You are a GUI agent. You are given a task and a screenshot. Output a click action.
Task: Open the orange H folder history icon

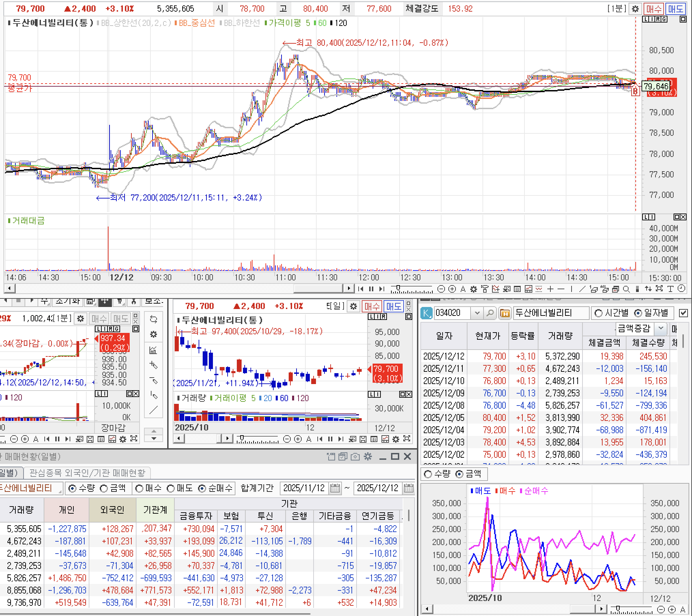pyautogui.click(x=505, y=313)
